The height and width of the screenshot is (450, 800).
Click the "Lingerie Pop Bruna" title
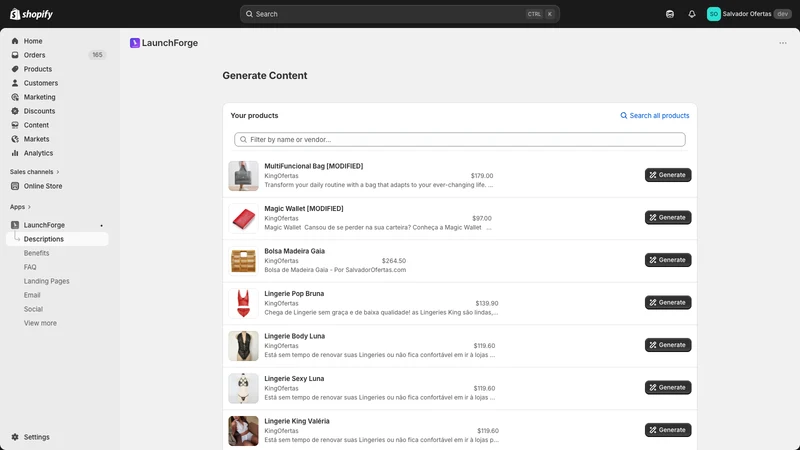(x=294, y=293)
